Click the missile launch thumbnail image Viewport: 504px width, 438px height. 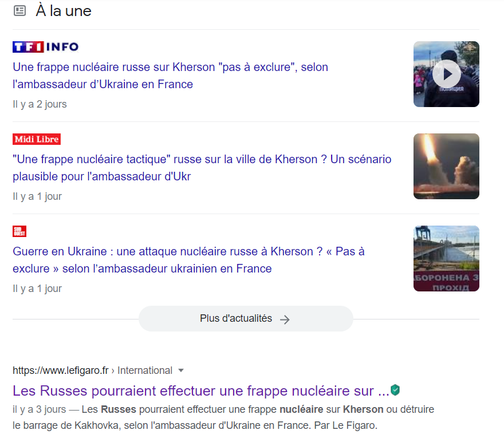click(447, 167)
